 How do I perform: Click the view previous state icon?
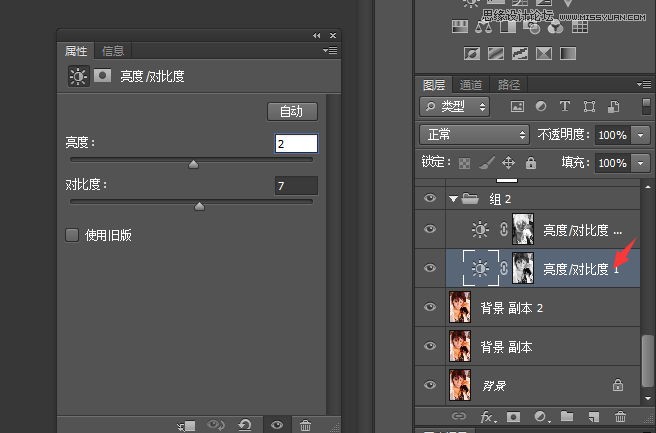216,425
